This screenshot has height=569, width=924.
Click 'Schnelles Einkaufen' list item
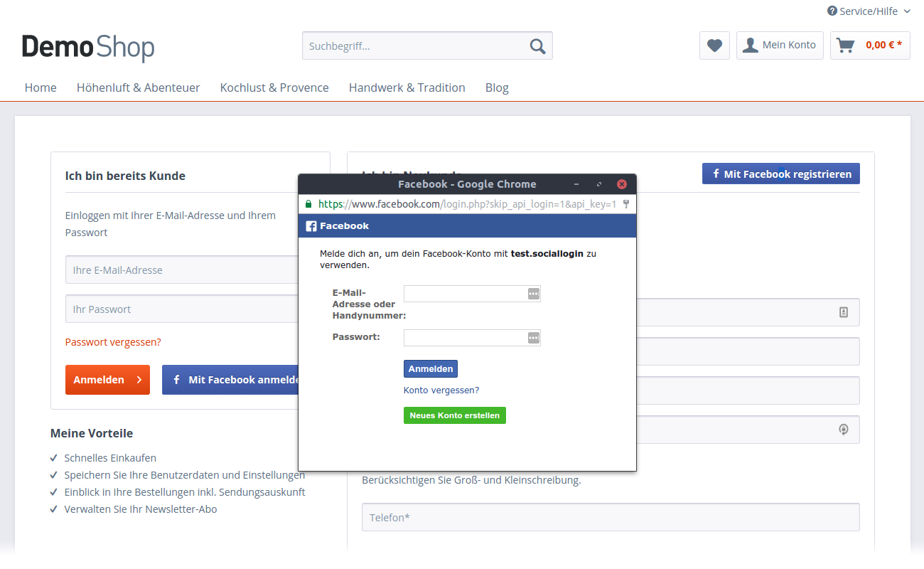point(110,458)
